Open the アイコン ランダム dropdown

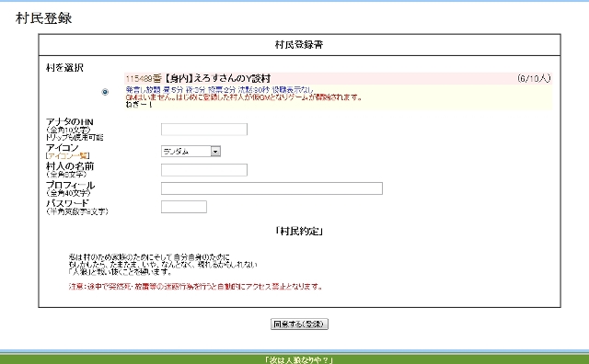(x=191, y=152)
